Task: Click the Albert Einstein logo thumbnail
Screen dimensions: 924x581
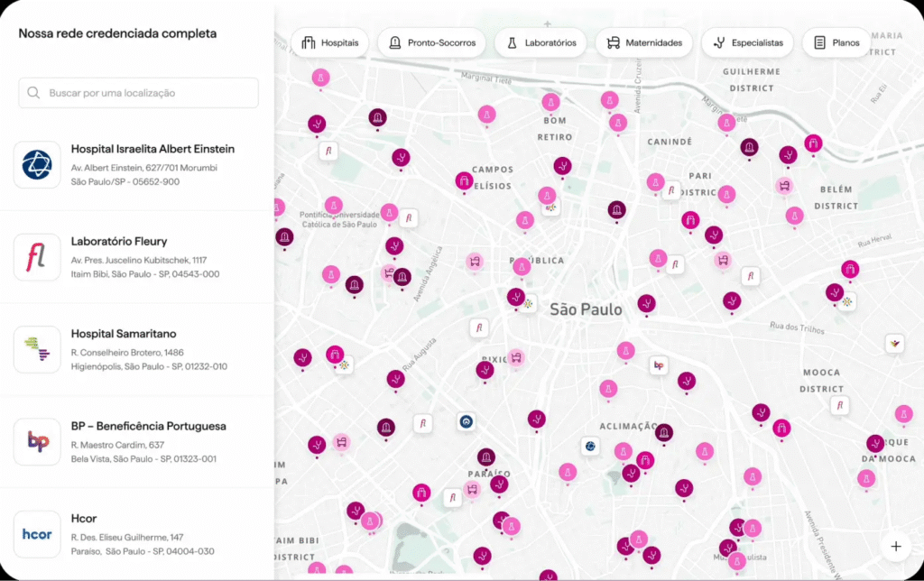Action: point(37,165)
